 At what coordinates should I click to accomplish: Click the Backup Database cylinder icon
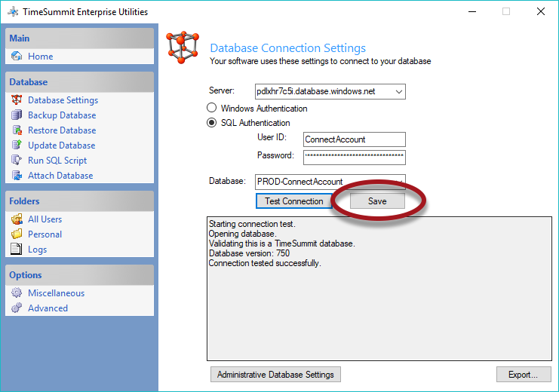(x=17, y=115)
